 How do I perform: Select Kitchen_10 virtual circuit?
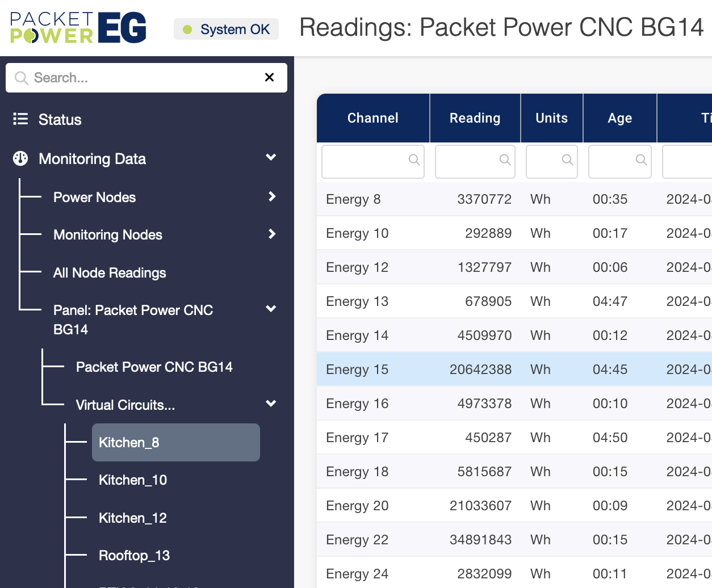(133, 480)
